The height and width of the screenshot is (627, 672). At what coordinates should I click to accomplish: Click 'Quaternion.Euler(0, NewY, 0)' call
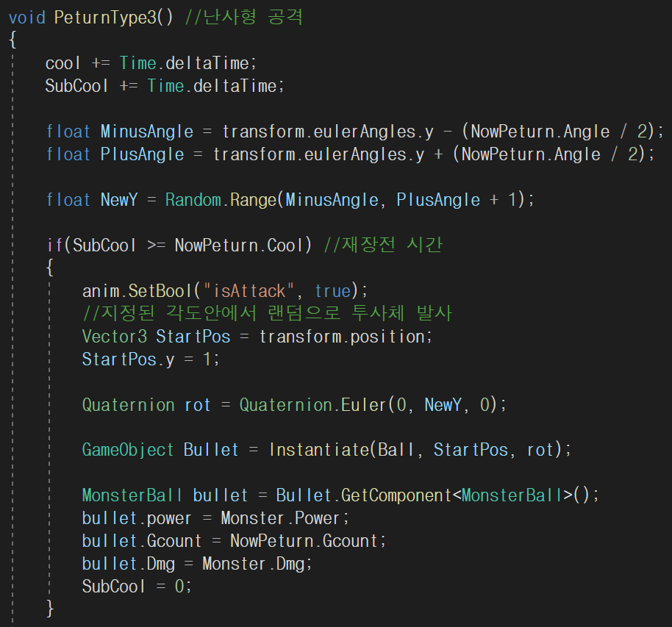point(368,405)
